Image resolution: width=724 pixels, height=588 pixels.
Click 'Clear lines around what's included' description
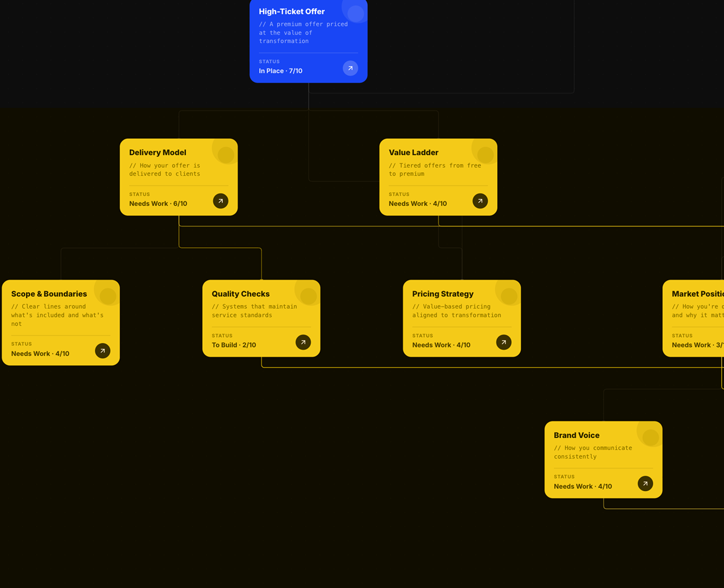pyautogui.click(x=57, y=315)
